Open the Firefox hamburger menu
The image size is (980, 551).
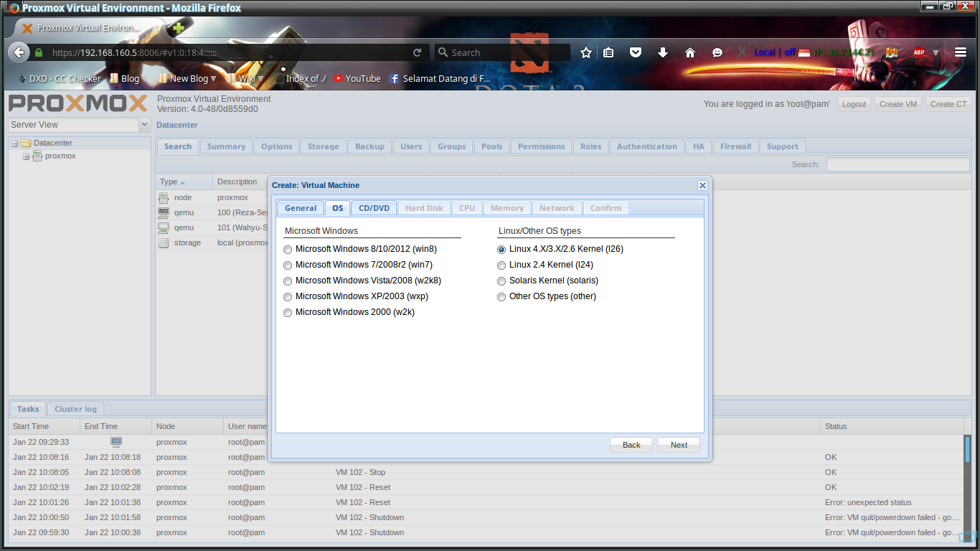click(961, 52)
